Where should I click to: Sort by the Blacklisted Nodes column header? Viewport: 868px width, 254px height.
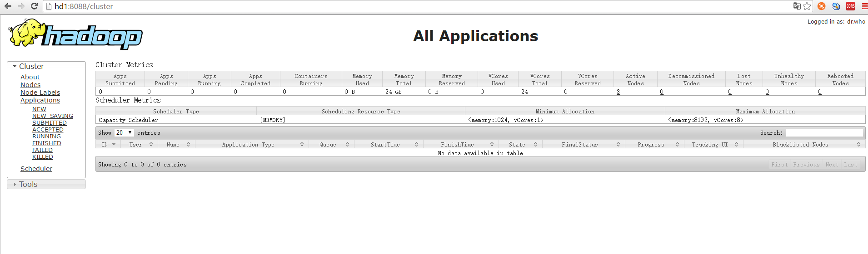804,144
